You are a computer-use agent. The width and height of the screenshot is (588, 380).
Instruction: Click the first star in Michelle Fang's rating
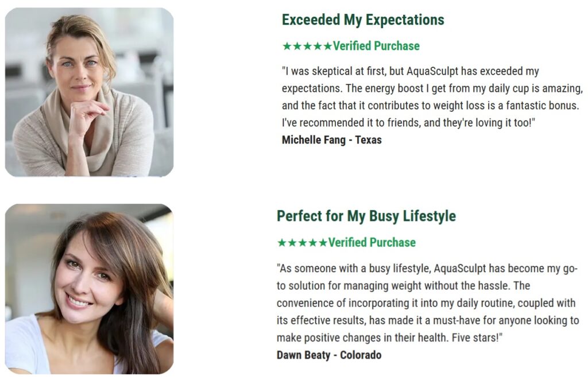[x=287, y=46]
